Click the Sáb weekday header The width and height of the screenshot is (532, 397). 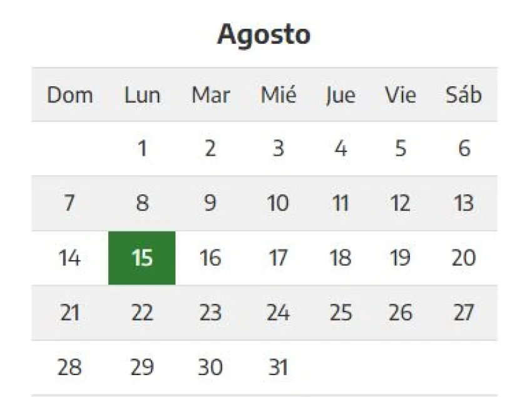point(464,95)
